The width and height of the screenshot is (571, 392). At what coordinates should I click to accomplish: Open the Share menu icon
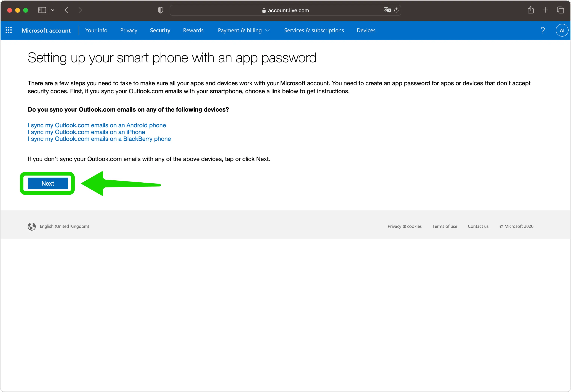[x=530, y=10]
